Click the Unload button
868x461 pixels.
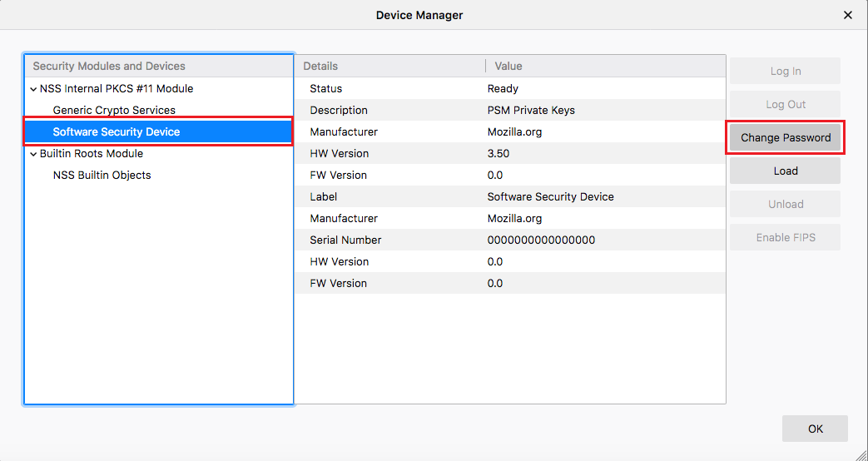[x=785, y=204]
